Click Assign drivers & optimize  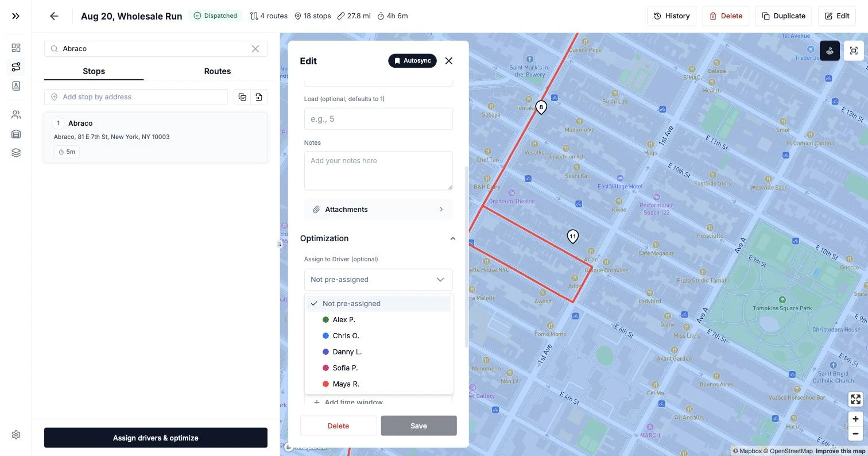pyautogui.click(x=156, y=438)
